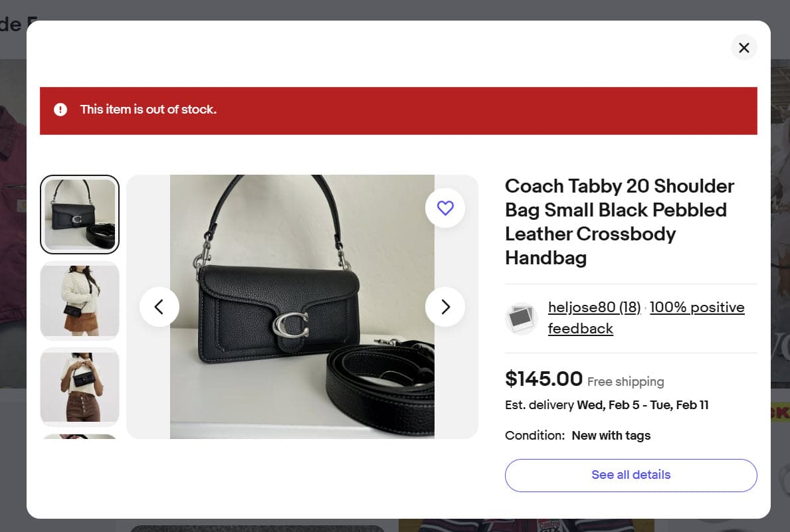Image resolution: width=790 pixels, height=532 pixels.
Task: Add the bag to watchlist via heart icon
Action: coord(445,208)
